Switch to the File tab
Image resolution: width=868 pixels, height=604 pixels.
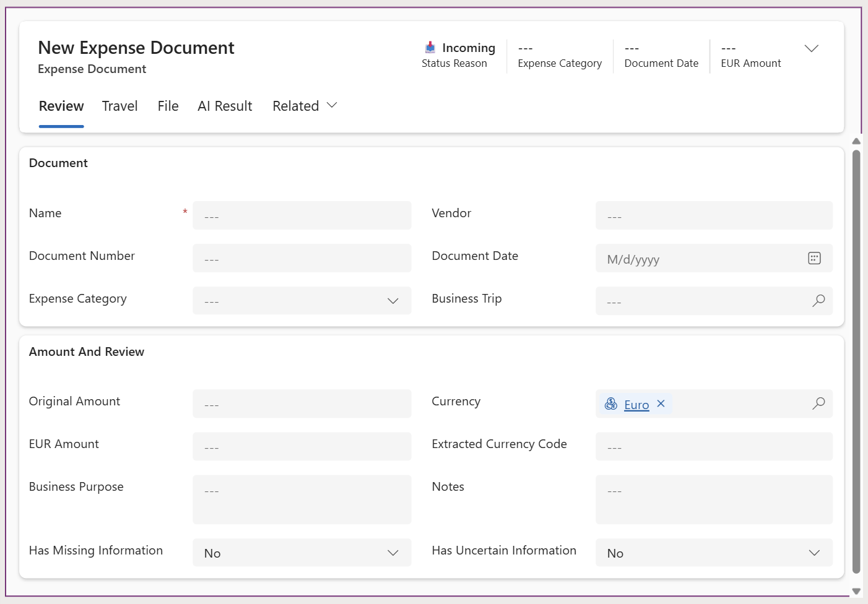tap(168, 106)
